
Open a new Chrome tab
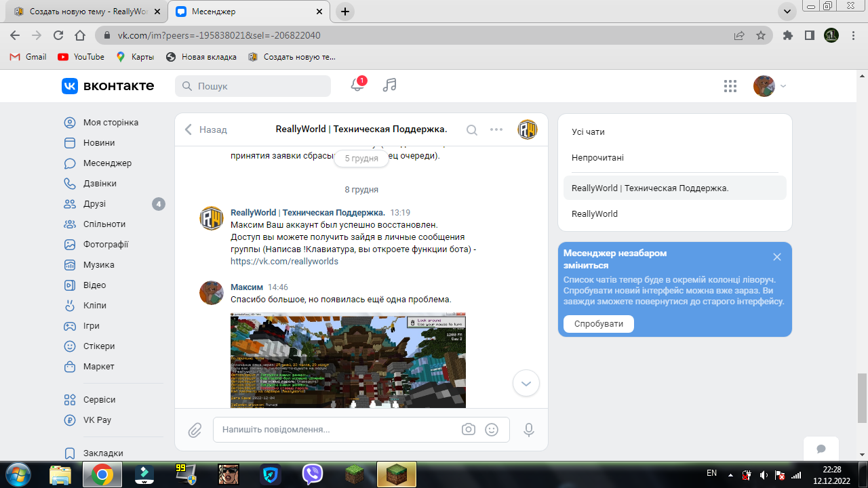click(x=345, y=12)
